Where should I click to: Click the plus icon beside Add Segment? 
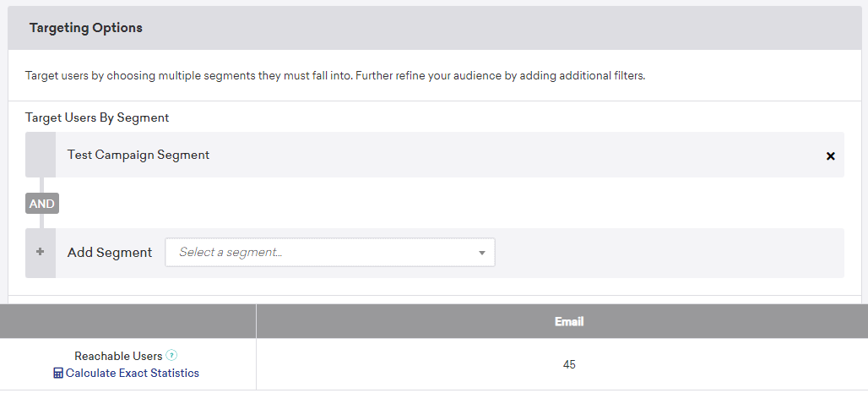pos(40,253)
